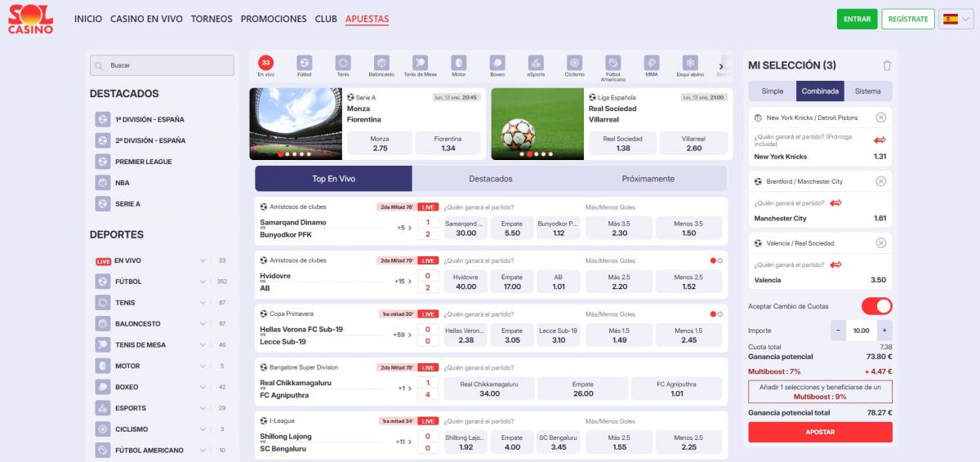Select the Fútbol sport icon in top carousel

[x=304, y=64]
